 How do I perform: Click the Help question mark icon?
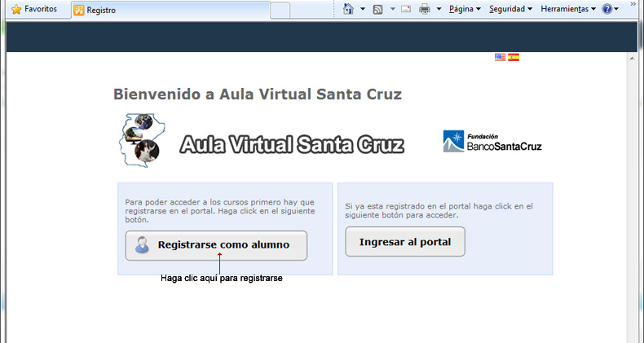coord(607,9)
